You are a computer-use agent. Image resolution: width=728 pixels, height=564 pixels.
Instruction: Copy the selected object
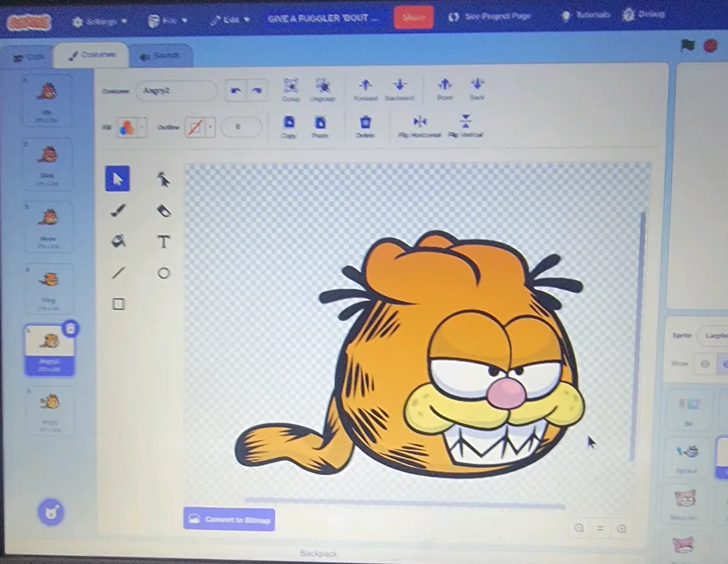(288, 127)
